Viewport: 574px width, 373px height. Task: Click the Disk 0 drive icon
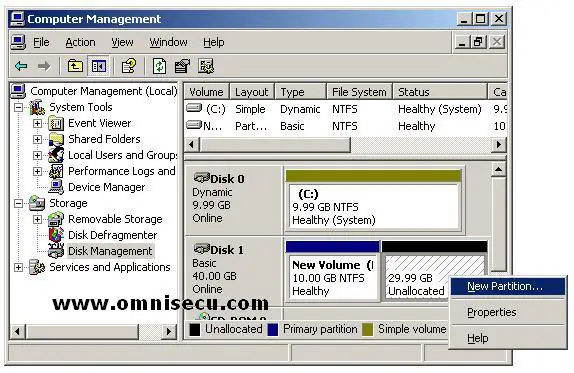[x=201, y=178]
